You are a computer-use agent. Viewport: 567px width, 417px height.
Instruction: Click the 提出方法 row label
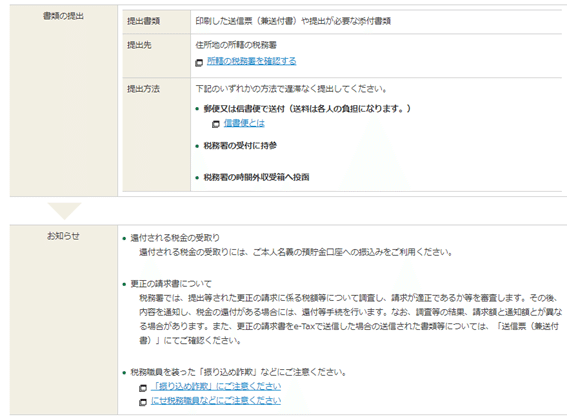144,89
